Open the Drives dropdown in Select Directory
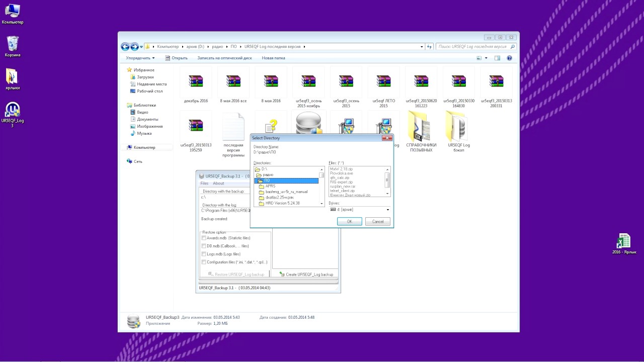Screen dimensions: 644x362 [x=387, y=210]
